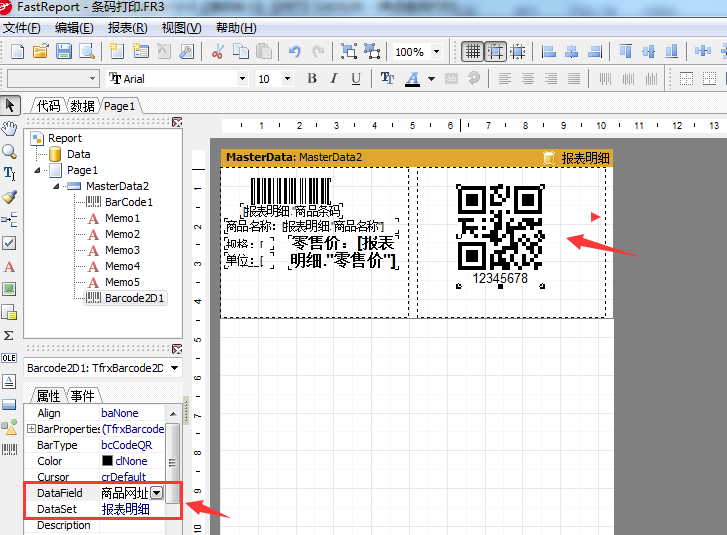Click BarType value bcCodeQR
The image size is (727, 535).
pyautogui.click(x=127, y=445)
